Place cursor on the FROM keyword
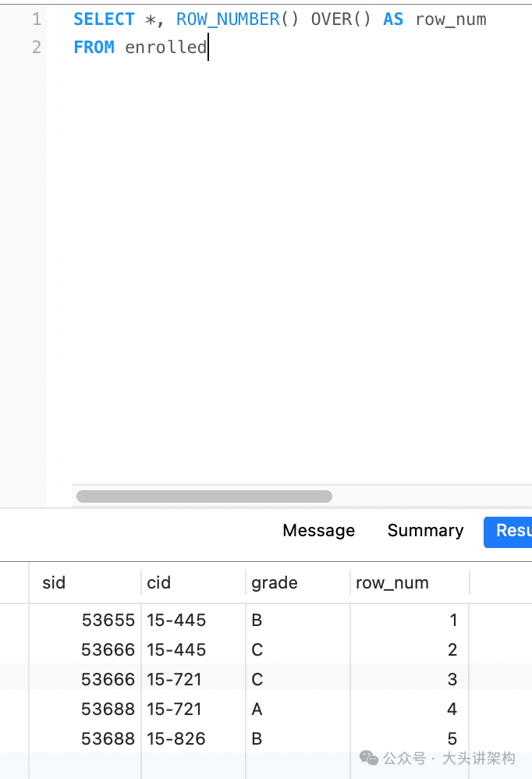532x779 pixels. (x=94, y=48)
